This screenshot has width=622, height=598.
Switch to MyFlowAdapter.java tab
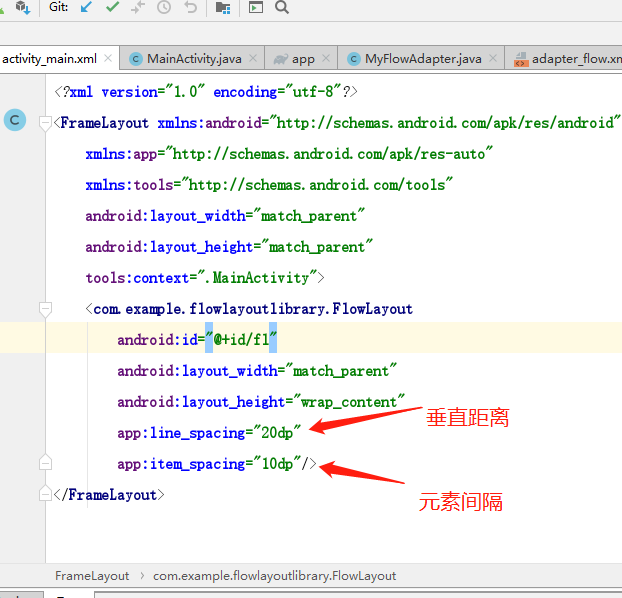423,59
